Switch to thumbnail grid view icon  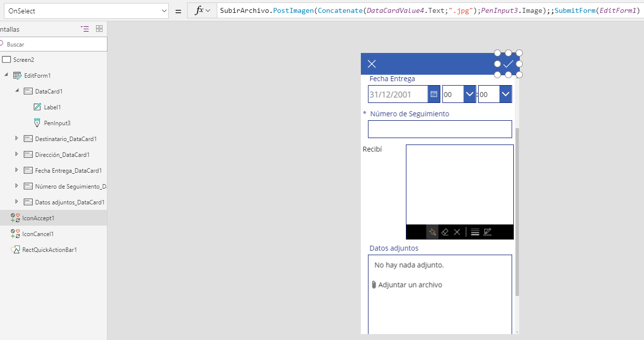pos(99,29)
